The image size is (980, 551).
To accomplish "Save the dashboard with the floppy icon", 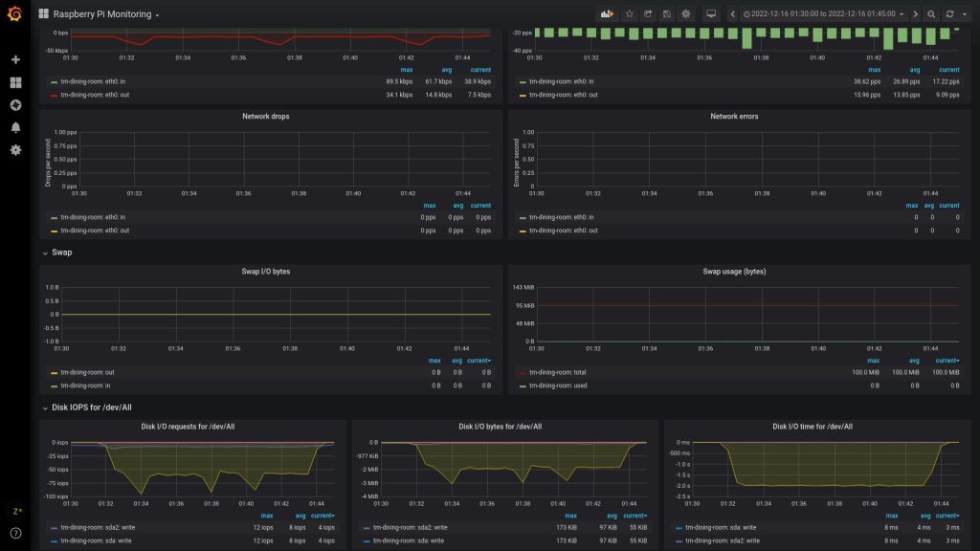I will pos(666,14).
